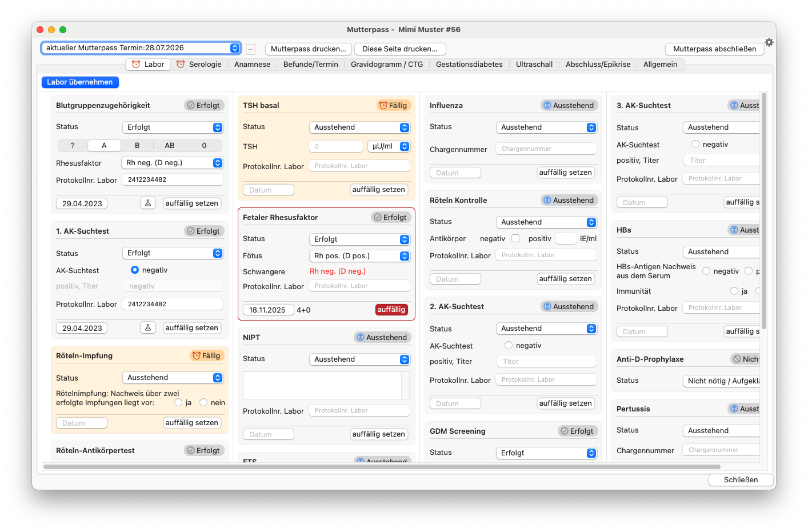The image size is (808, 532).
Task: Click the Fällig alarm badge on Röteln-Impfung
Action: 206,355
